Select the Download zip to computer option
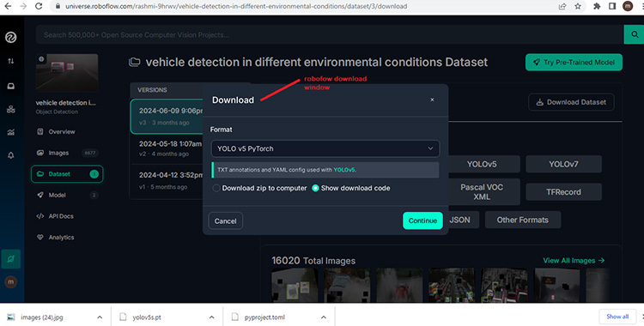 (216, 188)
